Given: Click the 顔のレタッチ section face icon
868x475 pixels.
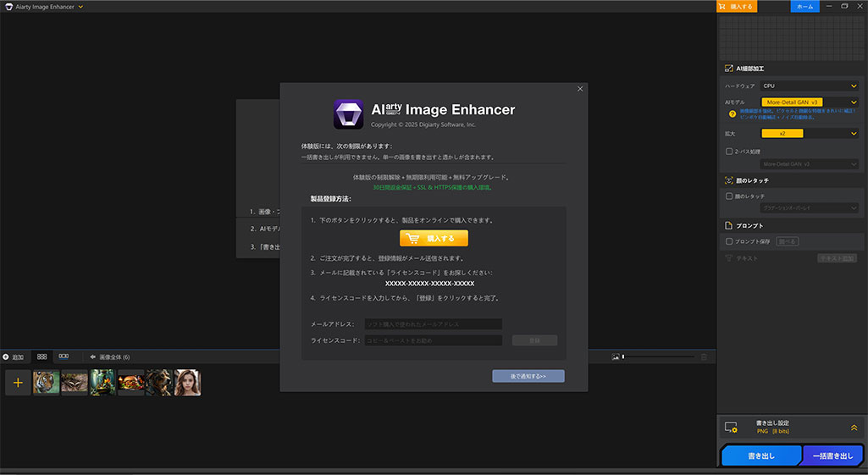Looking at the screenshot, I should click(x=728, y=180).
